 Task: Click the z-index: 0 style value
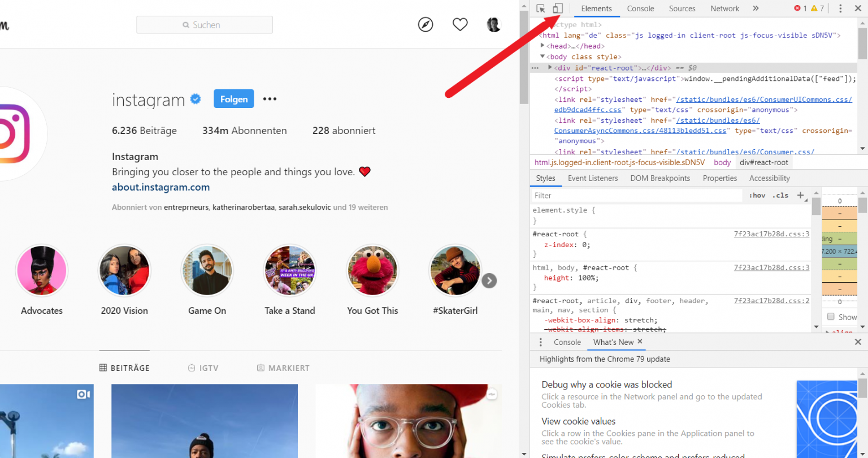click(586, 245)
